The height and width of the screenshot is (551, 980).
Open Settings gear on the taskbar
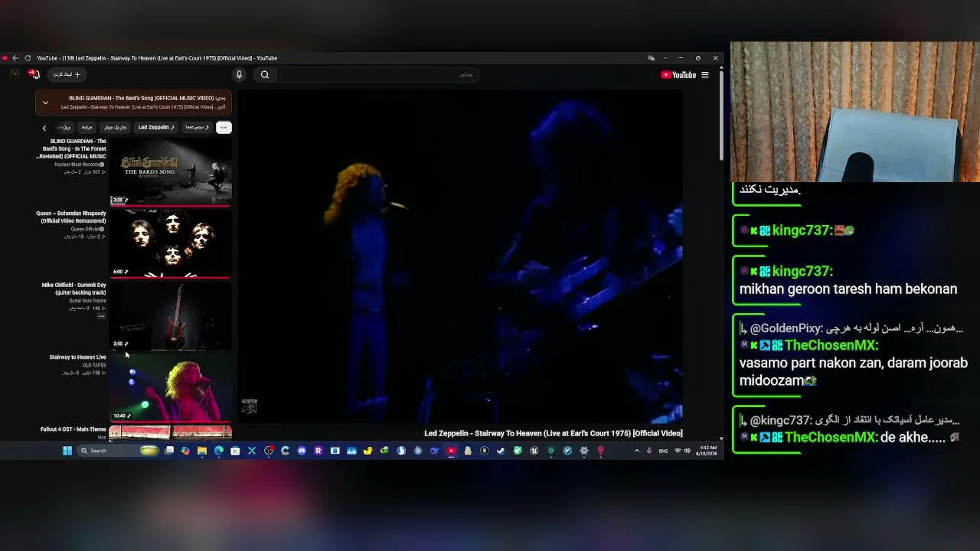[584, 451]
